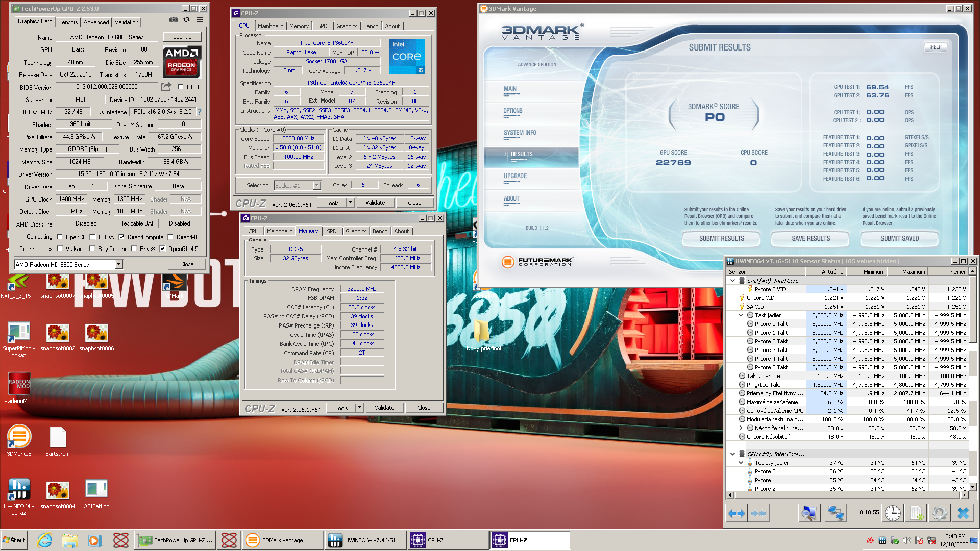Click the Intel Core i5 logo in CPU-Z

407,57
